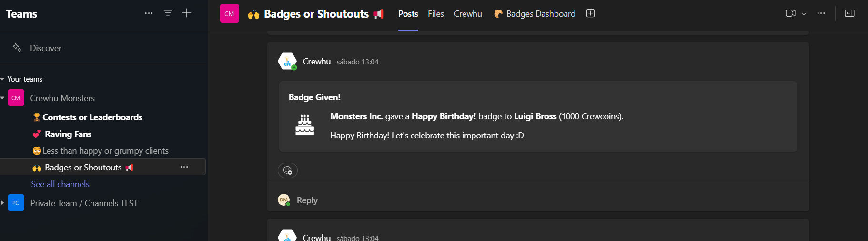
Task: Open the Teams more options ellipsis
Action: tap(149, 13)
